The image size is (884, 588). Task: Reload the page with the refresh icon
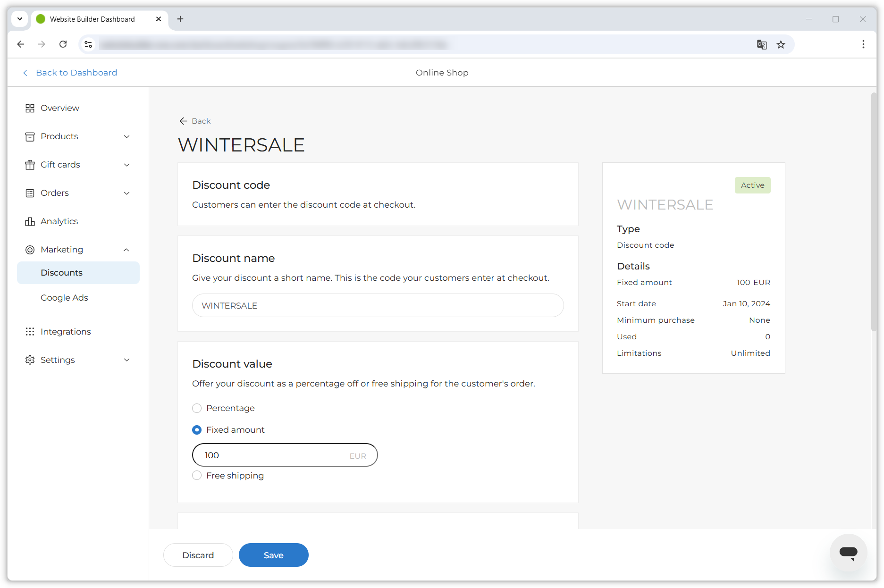click(63, 44)
